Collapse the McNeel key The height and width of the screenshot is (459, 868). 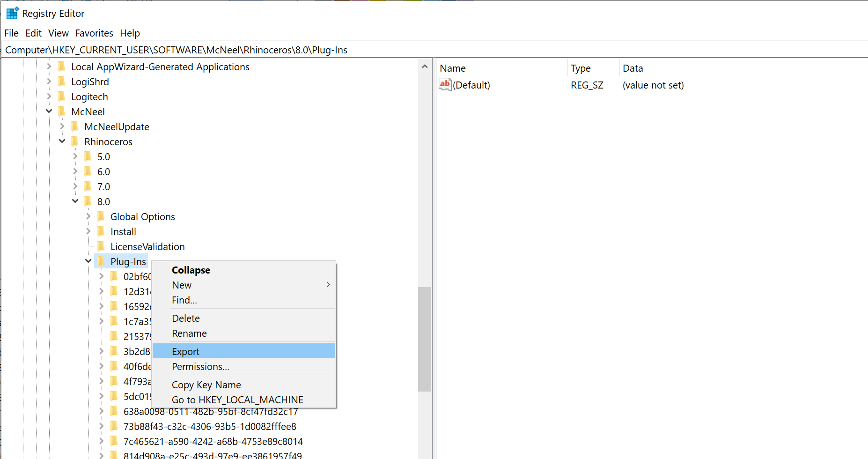tap(49, 111)
